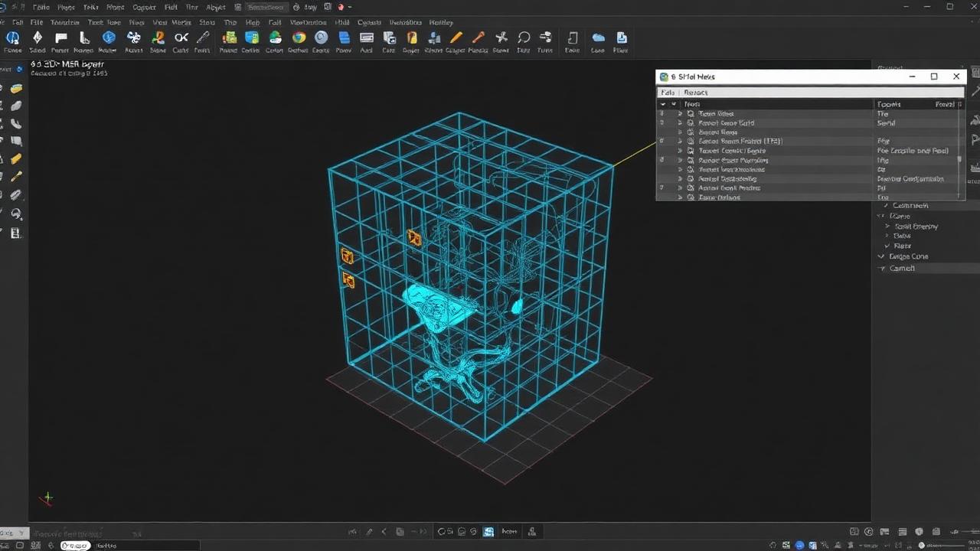Select the white propeller-shaped toolbar icon
Image resolution: width=980 pixels, height=551 pixels.
point(134,37)
